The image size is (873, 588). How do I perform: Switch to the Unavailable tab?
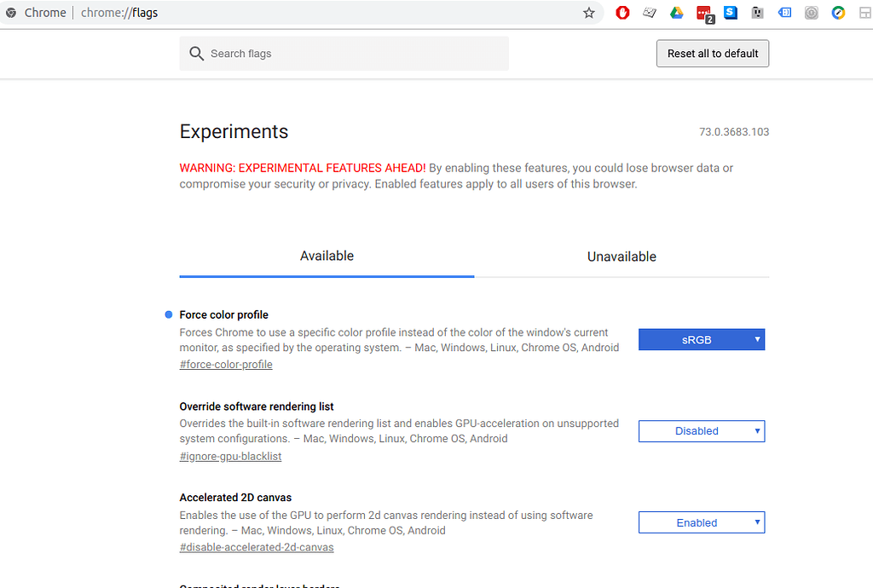622,257
